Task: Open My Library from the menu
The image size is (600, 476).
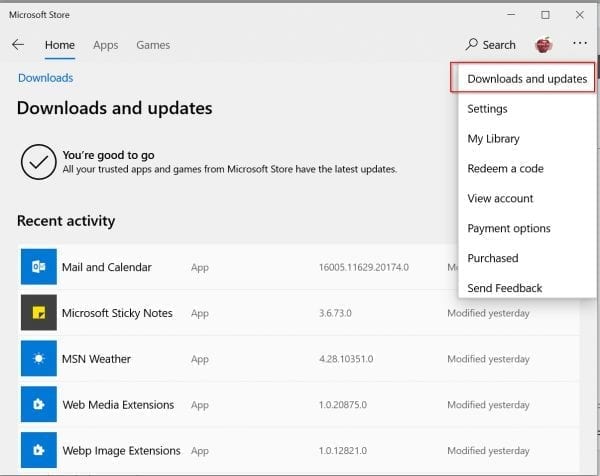Action: tap(493, 139)
